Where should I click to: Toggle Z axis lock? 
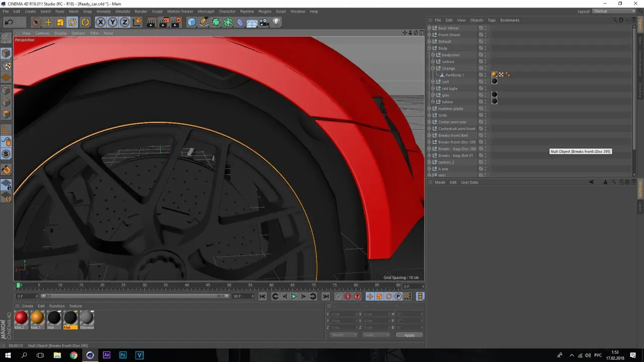coord(124,22)
